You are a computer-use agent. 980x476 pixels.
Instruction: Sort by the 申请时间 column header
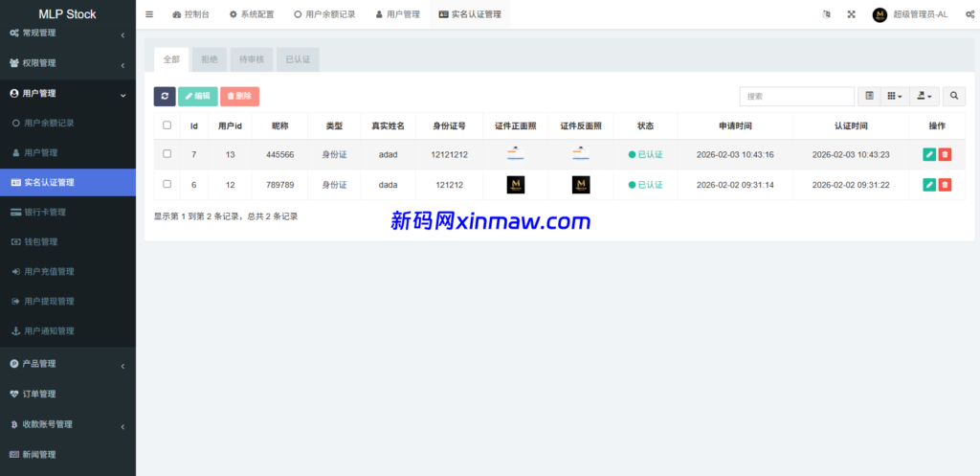[735, 125]
